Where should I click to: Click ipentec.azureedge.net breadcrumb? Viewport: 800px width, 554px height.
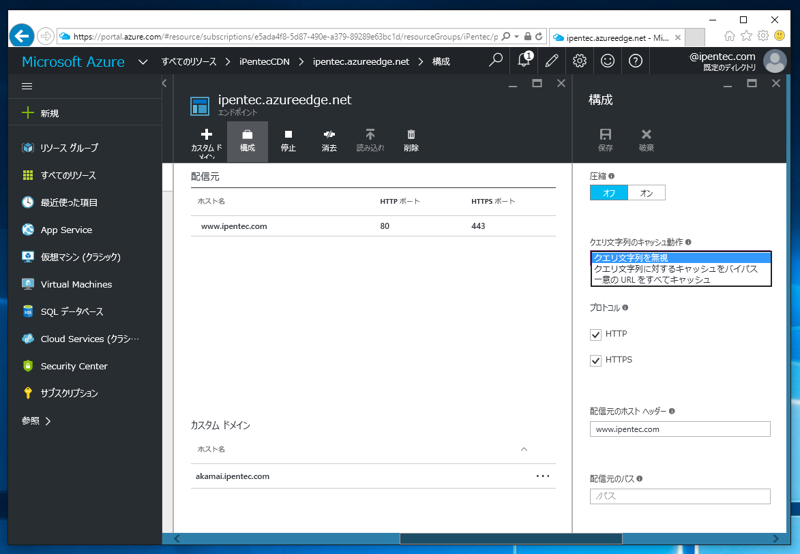pos(361,62)
